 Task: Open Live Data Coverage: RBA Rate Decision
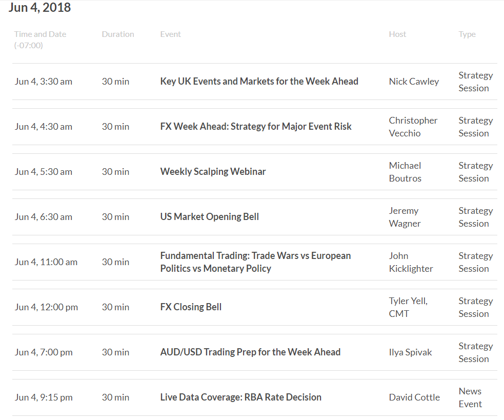[x=240, y=397]
